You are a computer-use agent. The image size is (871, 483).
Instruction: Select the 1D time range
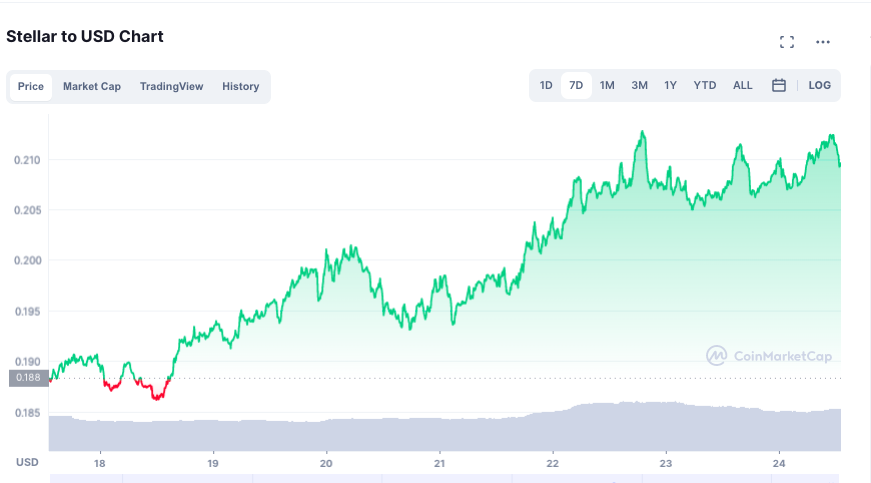click(546, 85)
